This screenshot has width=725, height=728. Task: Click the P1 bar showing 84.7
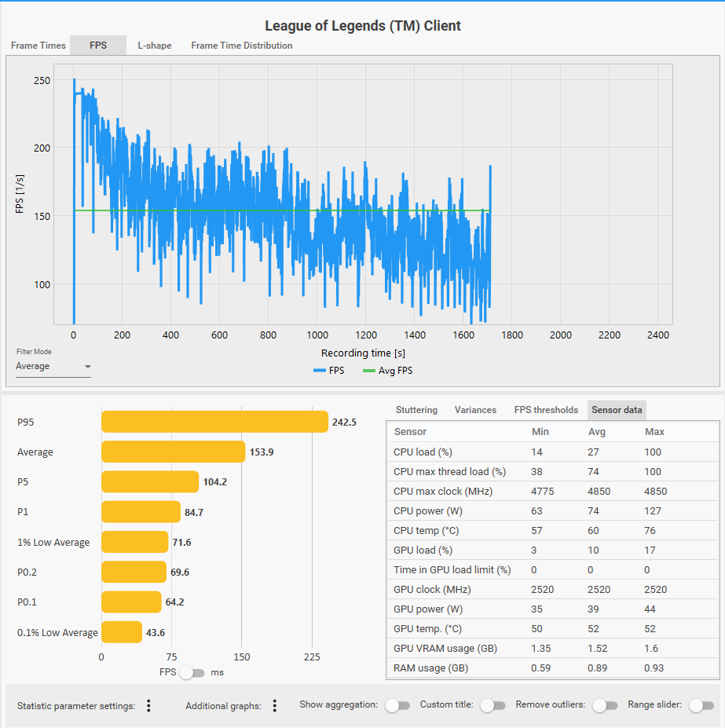pyautogui.click(x=141, y=512)
